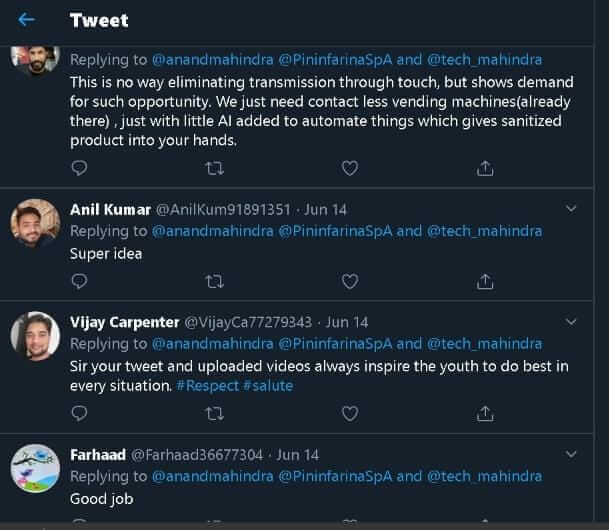Reply to Anil Kumar's Super idea tweet

(x=80, y=282)
